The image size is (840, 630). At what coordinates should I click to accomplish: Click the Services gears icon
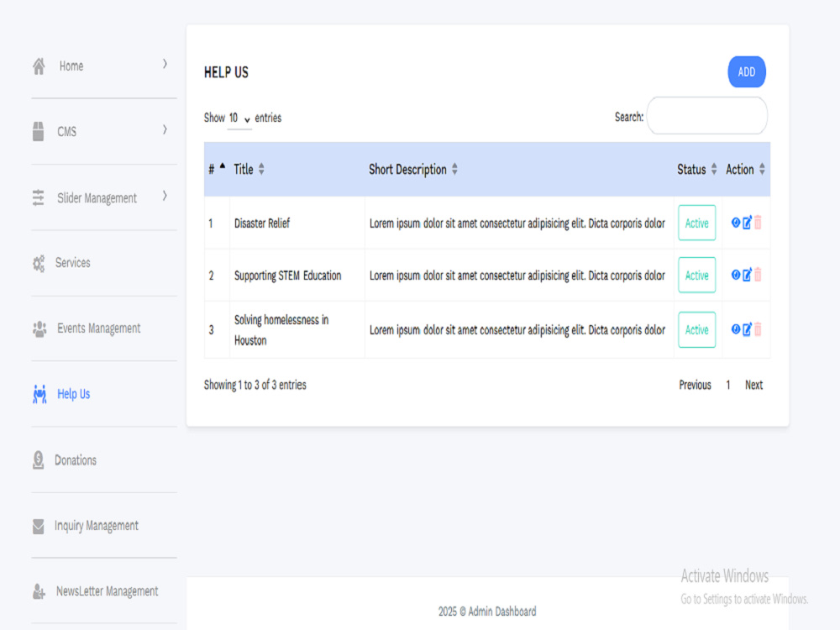pyautogui.click(x=39, y=263)
